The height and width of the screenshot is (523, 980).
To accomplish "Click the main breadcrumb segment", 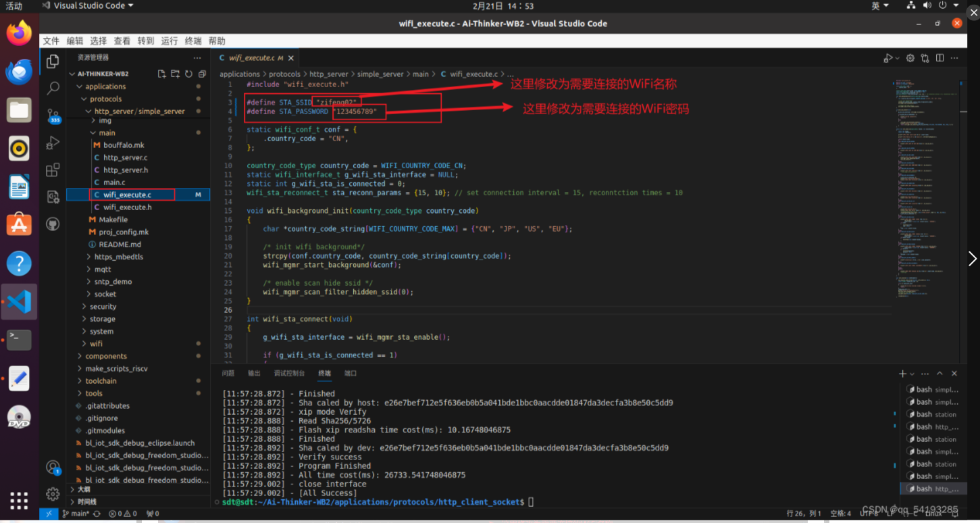I will click(421, 74).
